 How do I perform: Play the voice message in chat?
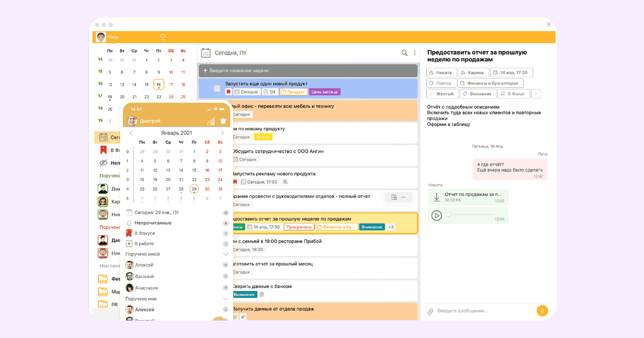point(437,216)
